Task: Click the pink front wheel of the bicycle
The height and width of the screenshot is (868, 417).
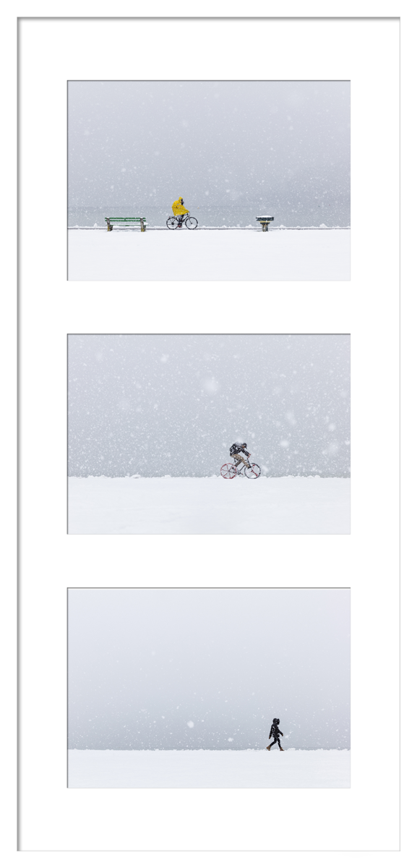Action: click(252, 471)
